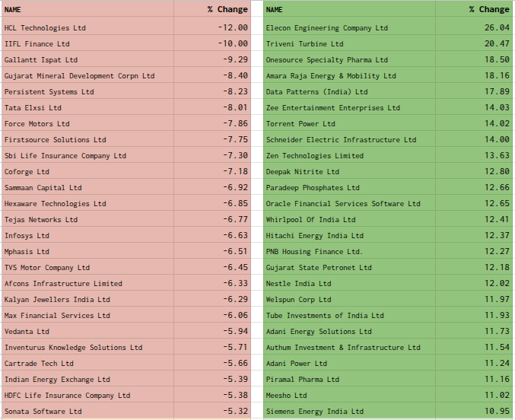This screenshot has height=420, width=515.
Task: Click TVS Motor Company Ltd cell
Action: [x=87, y=268]
